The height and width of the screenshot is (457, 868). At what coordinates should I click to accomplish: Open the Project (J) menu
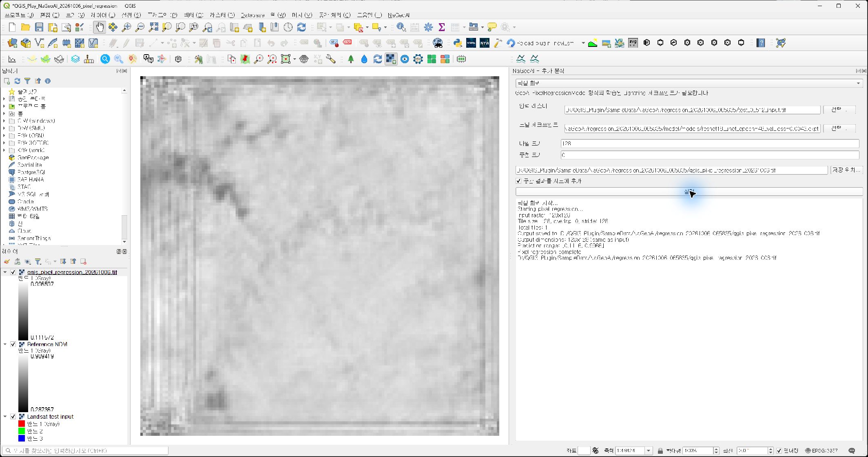point(19,15)
